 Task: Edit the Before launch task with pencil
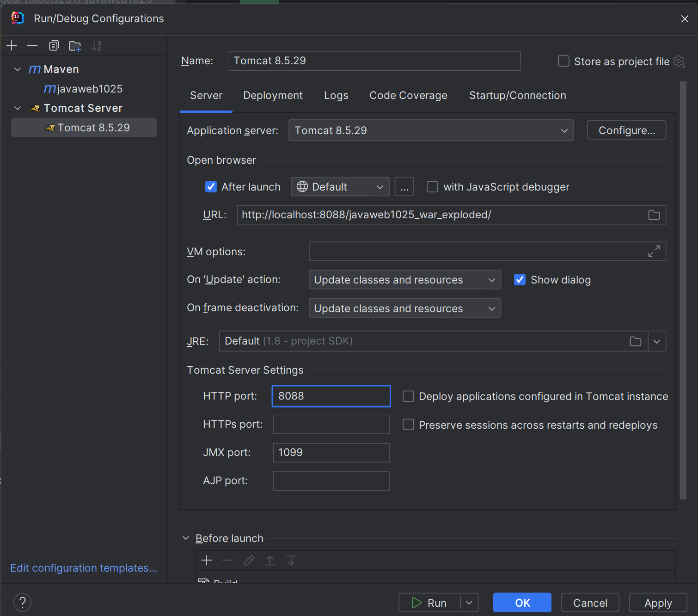[249, 561]
